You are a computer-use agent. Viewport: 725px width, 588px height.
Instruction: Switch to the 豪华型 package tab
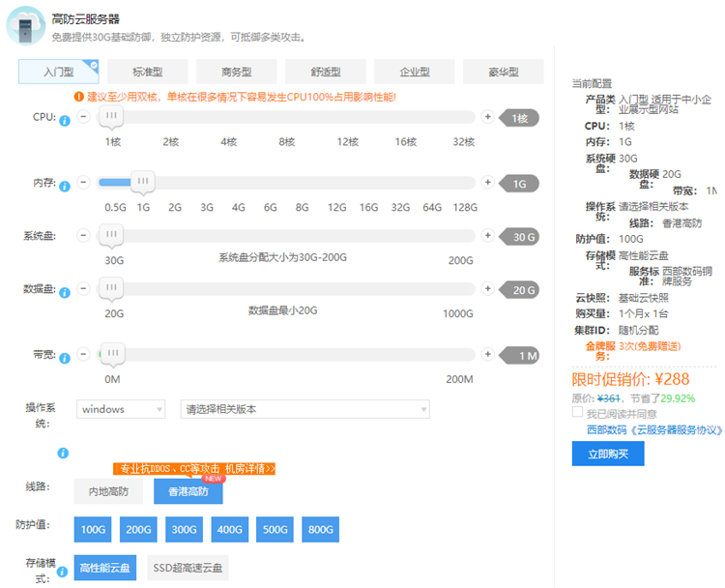pos(504,72)
